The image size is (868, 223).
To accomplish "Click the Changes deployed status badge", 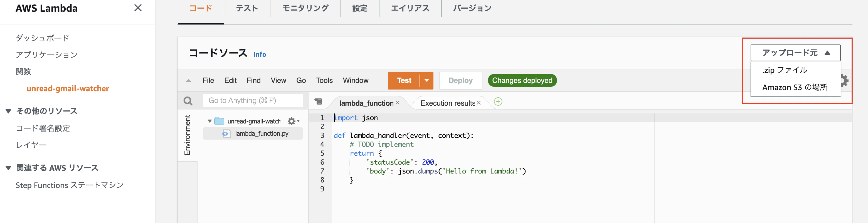I will [522, 81].
